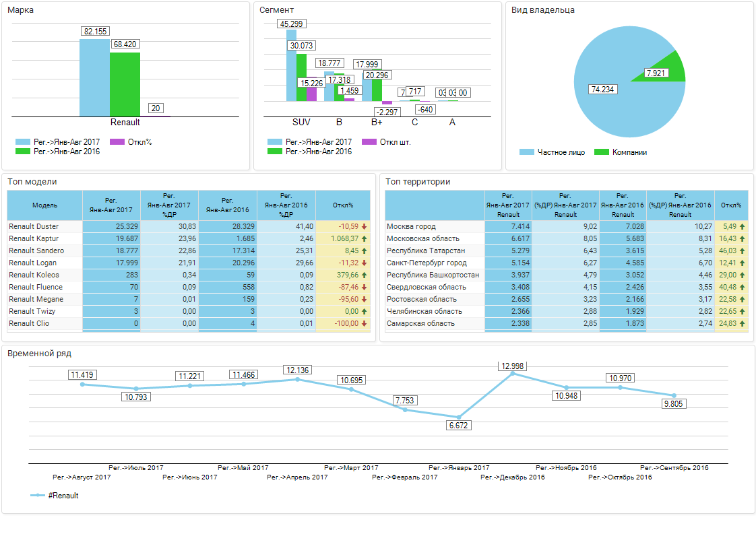Viewport: 756px width, 534px height.
Task: Select Республика Татарстан row
Action: (x=567, y=251)
